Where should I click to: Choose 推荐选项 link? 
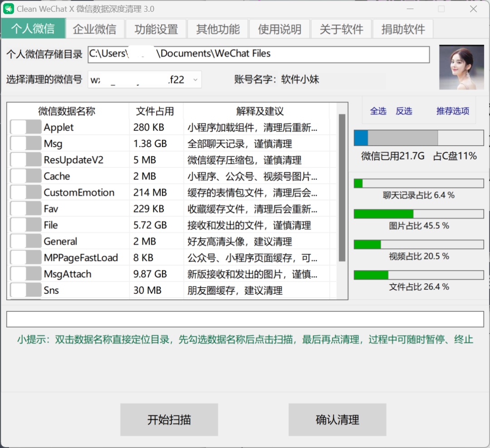(453, 111)
